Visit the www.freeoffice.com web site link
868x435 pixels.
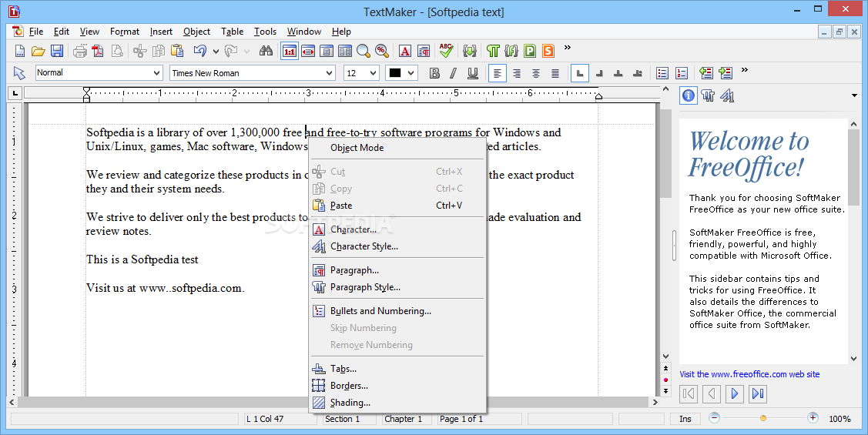(749, 374)
